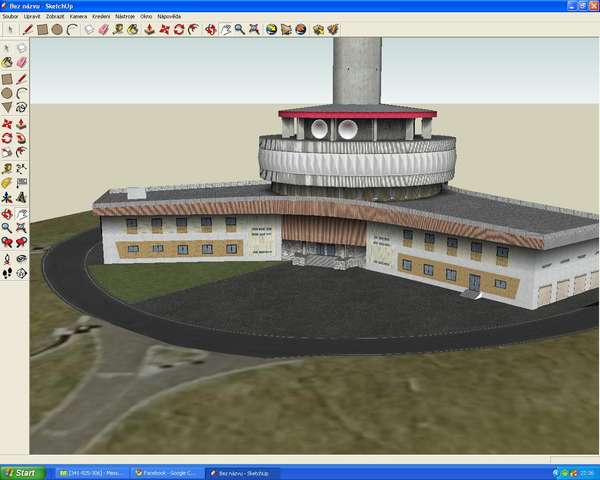Select the Move tool in left palette
The image size is (600, 480).
click(7, 124)
